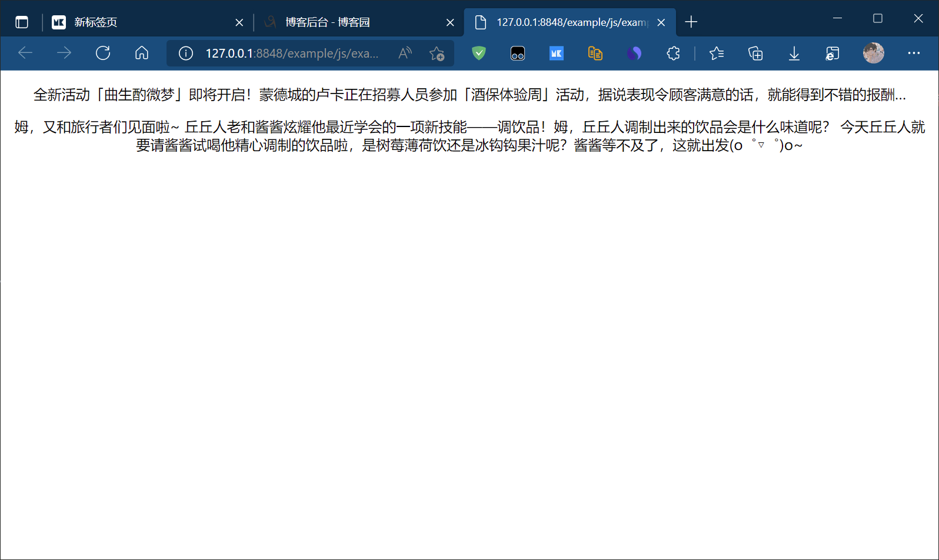Refresh the current page
Image resolution: width=939 pixels, height=560 pixels.
pos(103,54)
